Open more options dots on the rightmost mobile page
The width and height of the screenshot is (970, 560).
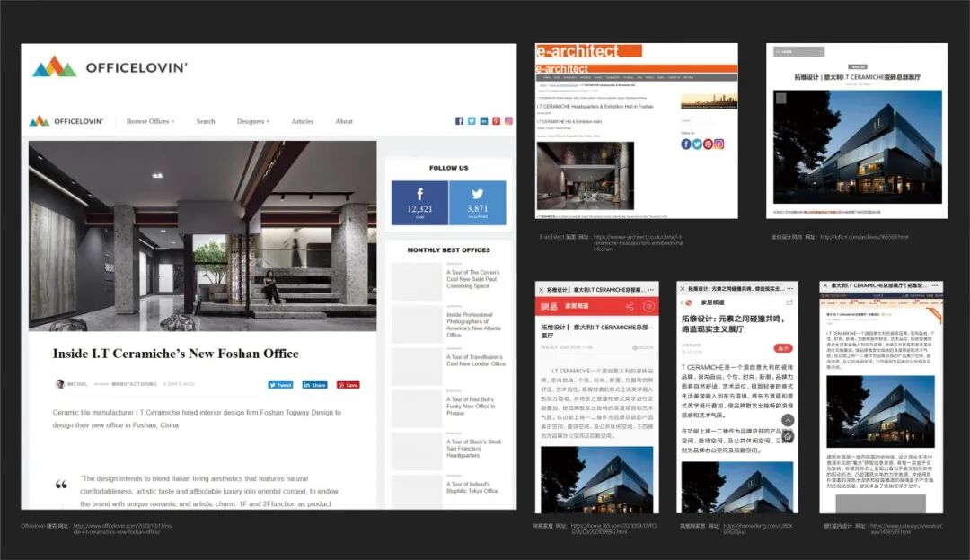click(x=935, y=285)
